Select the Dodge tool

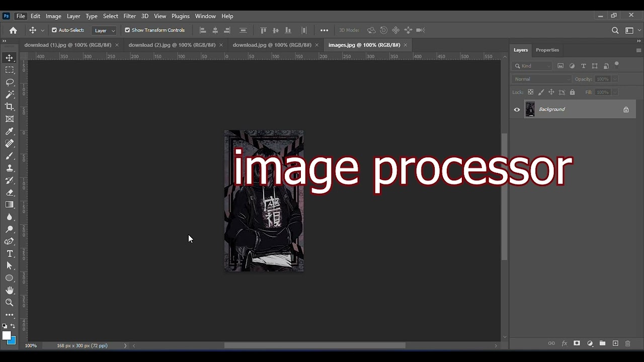click(x=10, y=229)
